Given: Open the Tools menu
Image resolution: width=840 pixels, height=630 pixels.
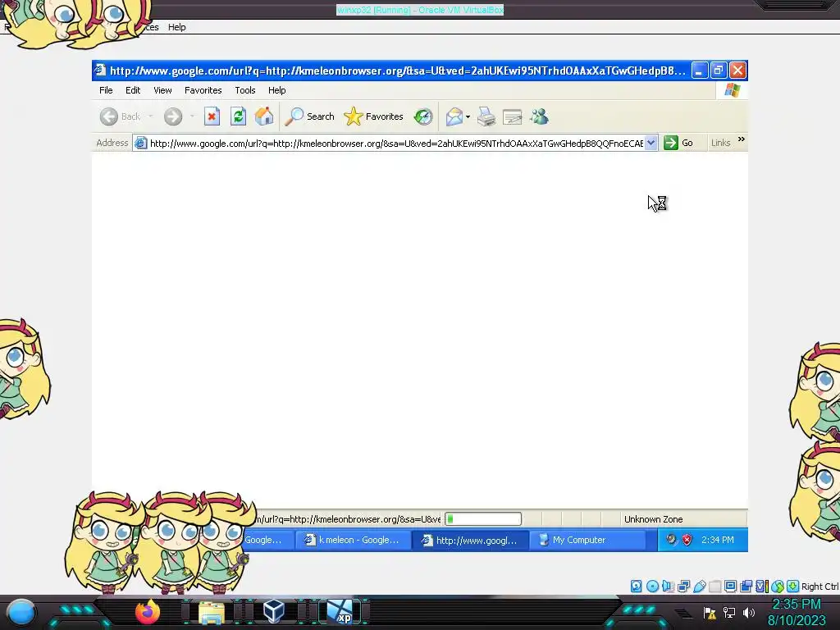Looking at the screenshot, I should pyautogui.click(x=244, y=90).
